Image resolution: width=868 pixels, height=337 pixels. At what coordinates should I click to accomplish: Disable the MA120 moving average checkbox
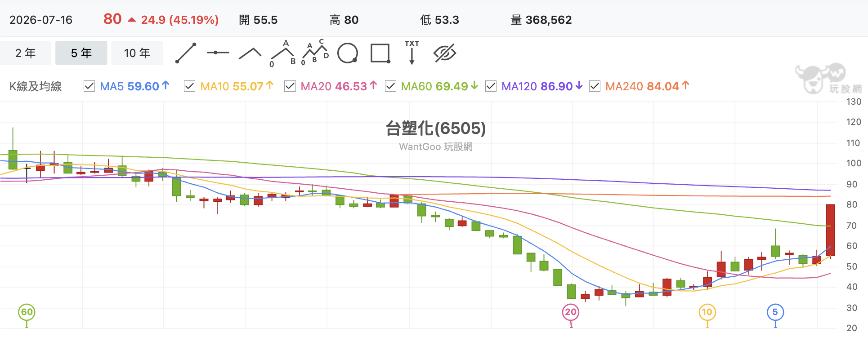pos(491,86)
